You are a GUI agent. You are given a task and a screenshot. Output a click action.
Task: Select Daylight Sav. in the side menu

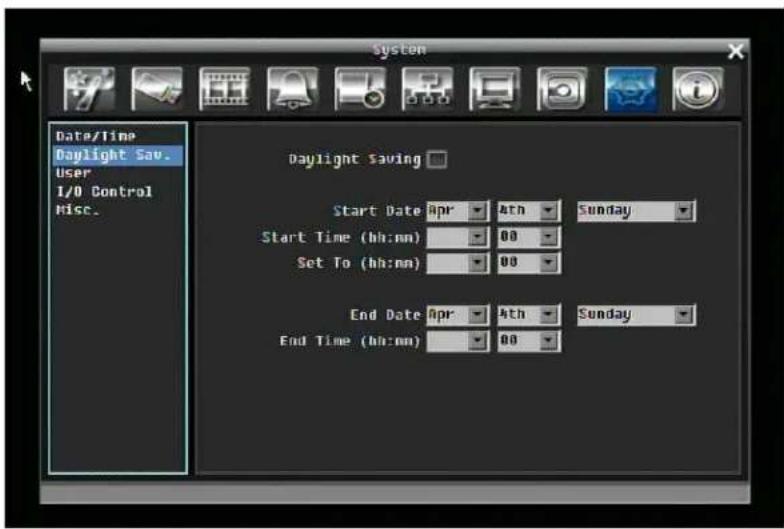click(x=118, y=155)
